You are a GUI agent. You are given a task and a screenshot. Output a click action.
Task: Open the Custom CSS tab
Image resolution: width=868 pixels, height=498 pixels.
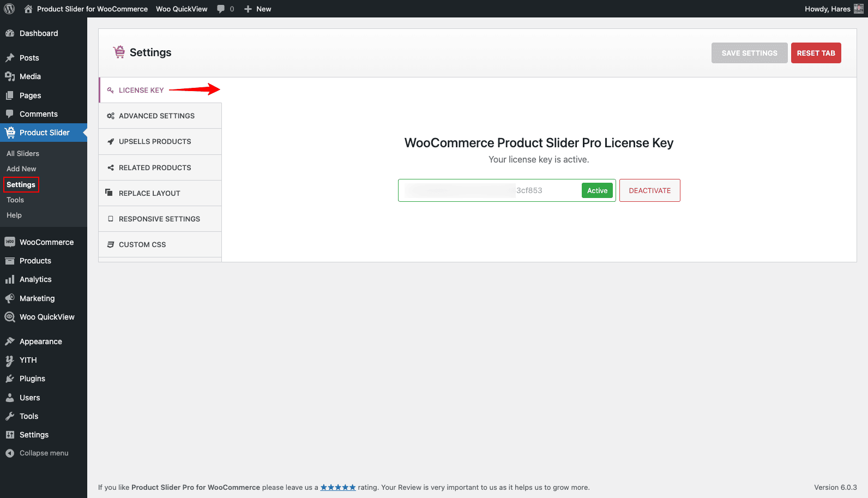click(x=142, y=244)
